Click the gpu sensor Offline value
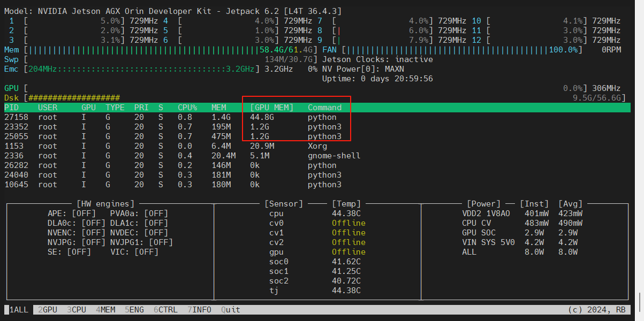Viewport: 644px width, 321px height. (348, 252)
